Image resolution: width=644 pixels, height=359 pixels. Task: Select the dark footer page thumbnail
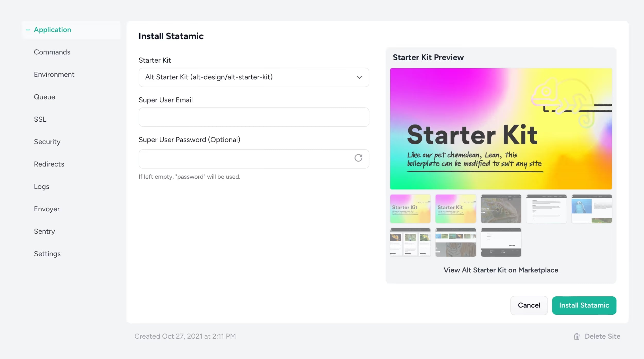coord(501,242)
